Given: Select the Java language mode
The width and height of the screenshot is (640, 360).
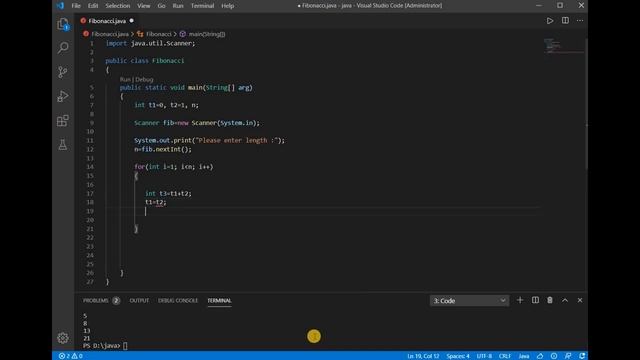Looking at the screenshot, I should [524, 356].
